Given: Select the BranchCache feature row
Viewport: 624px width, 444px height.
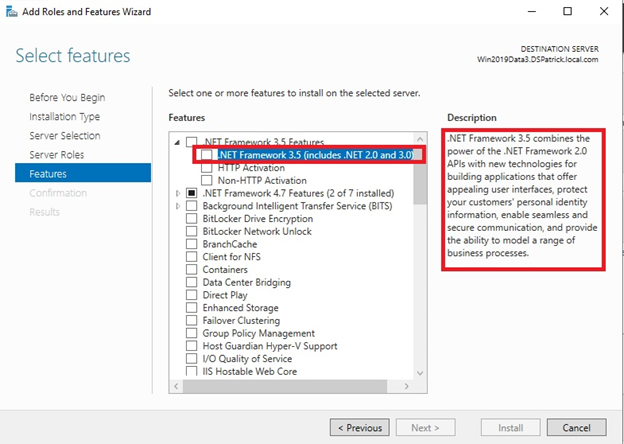Looking at the screenshot, I should pos(230,244).
